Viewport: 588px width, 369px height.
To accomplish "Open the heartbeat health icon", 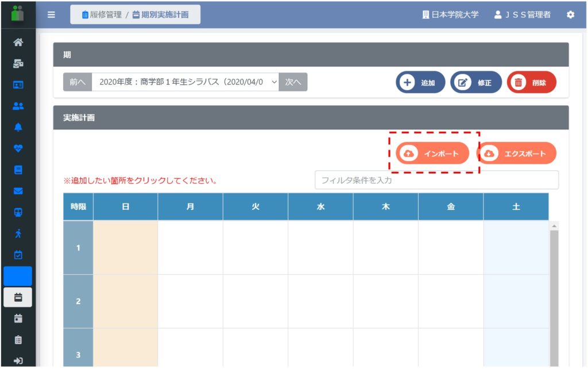I will click(x=18, y=148).
